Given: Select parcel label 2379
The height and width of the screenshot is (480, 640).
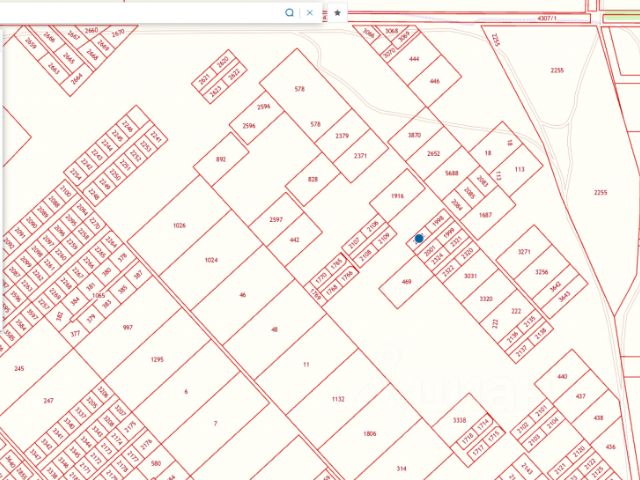Looking at the screenshot, I should pyautogui.click(x=342, y=136).
